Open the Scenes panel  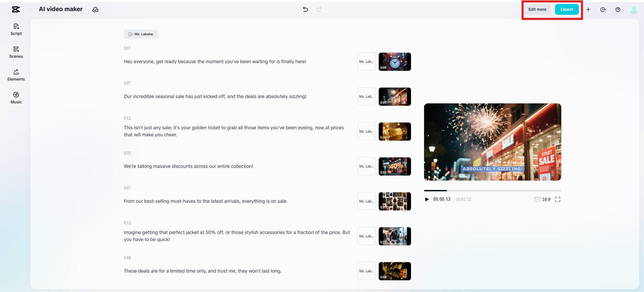pyautogui.click(x=16, y=52)
